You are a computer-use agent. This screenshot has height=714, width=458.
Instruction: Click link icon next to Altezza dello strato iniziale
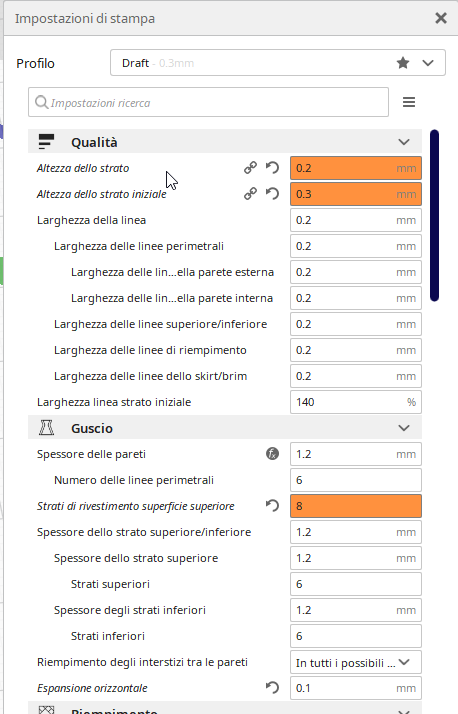point(250,194)
